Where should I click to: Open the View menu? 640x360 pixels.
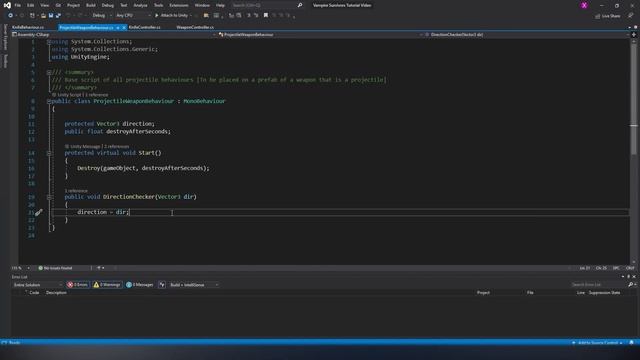(44, 5)
